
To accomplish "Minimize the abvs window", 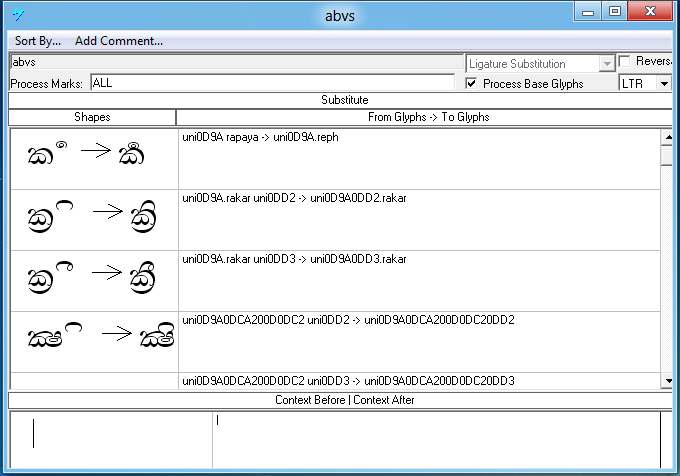I will coord(588,12).
